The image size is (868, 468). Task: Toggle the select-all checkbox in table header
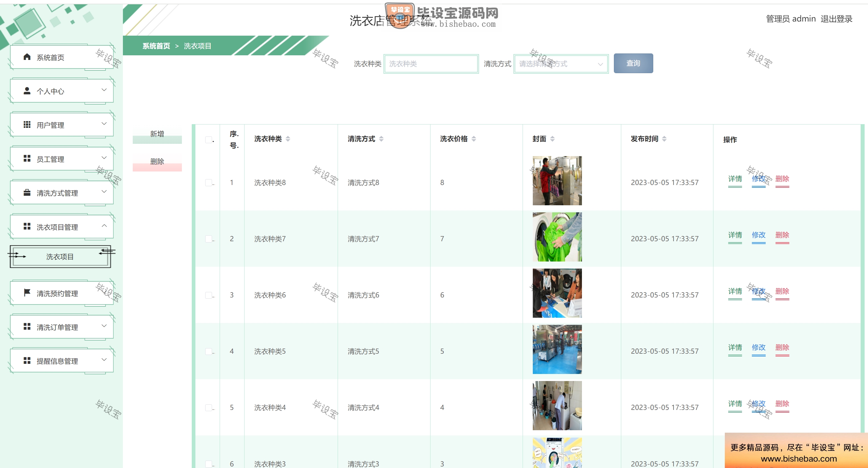click(209, 140)
